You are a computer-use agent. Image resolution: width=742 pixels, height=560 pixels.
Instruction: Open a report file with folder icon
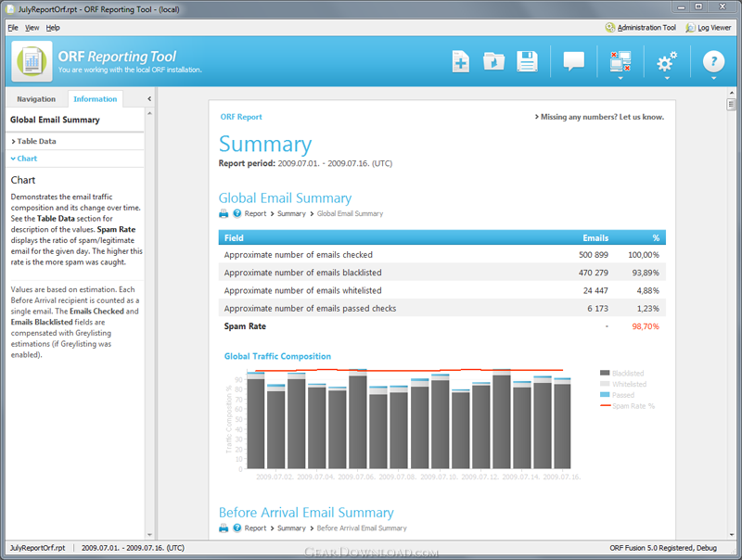(x=494, y=62)
